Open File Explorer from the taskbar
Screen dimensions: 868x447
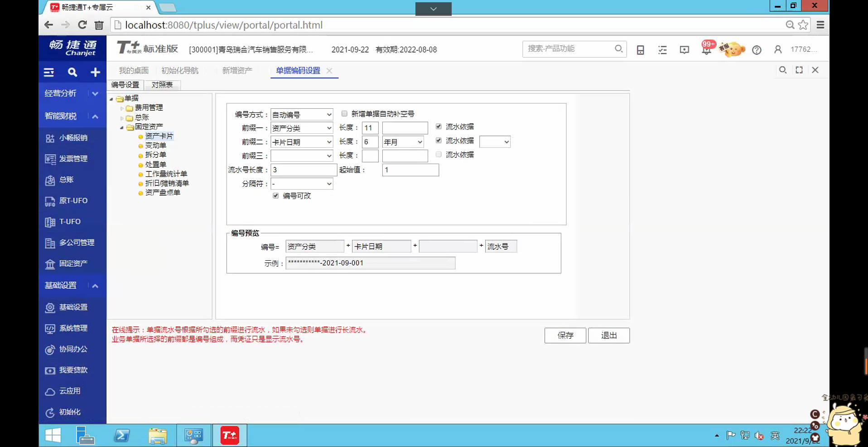click(x=158, y=436)
